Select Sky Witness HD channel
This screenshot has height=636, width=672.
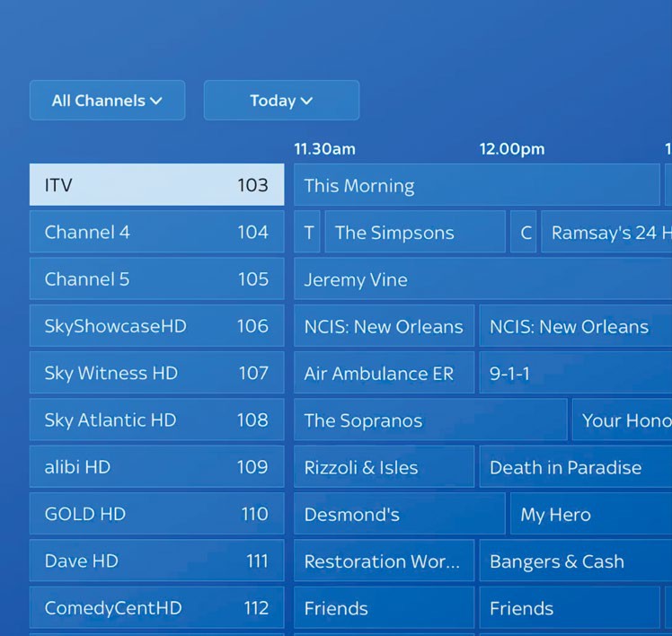[156, 373]
